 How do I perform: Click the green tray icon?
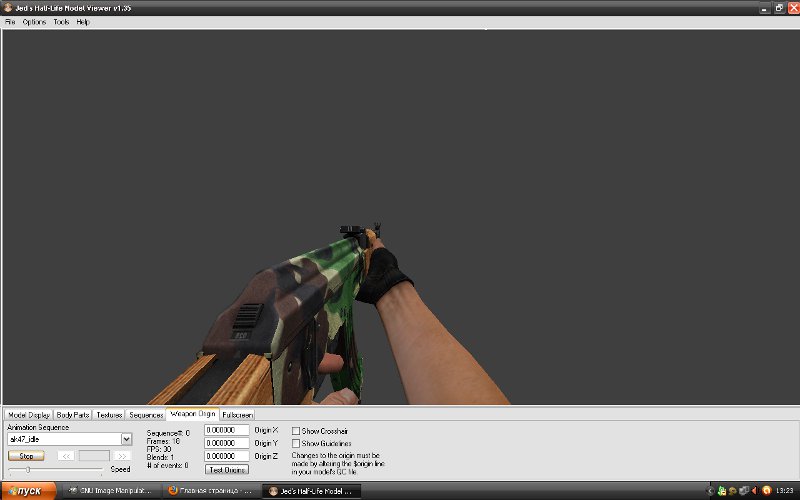721,491
